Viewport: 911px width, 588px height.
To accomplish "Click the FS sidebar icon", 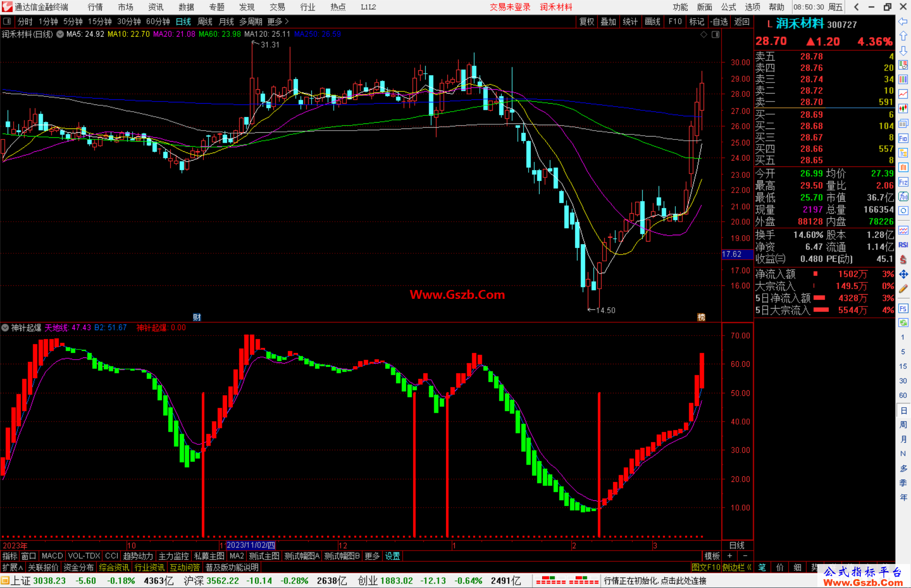I will (903, 309).
